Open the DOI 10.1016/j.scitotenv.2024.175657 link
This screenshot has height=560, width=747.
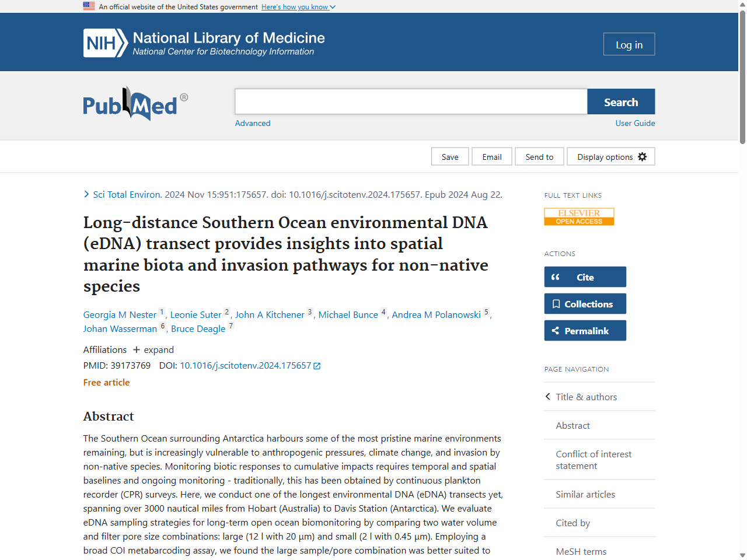[x=246, y=366]
